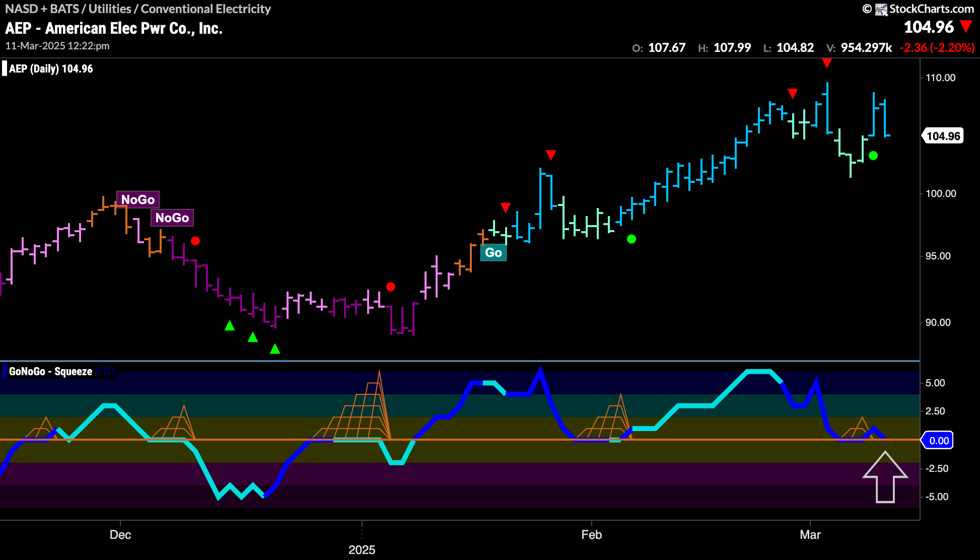Click the orange squeeze grid in early February
This screenshot has width=980, height=560.
tap(604, 416)
